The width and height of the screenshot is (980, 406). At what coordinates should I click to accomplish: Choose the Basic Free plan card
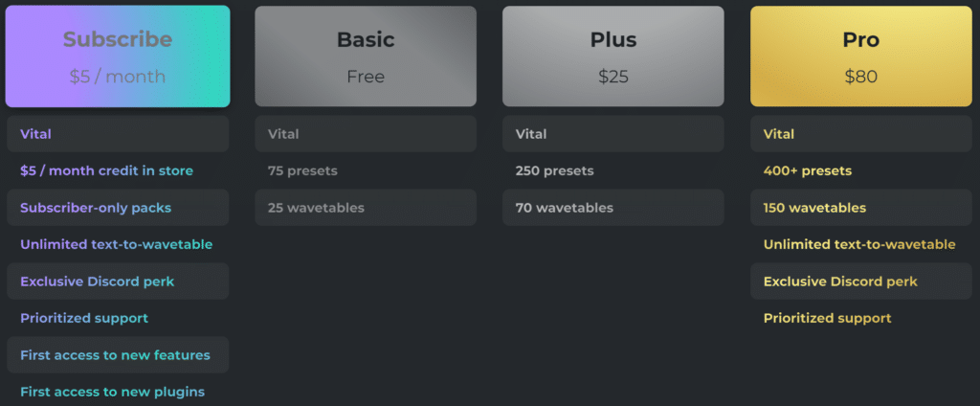pos(366,56)
